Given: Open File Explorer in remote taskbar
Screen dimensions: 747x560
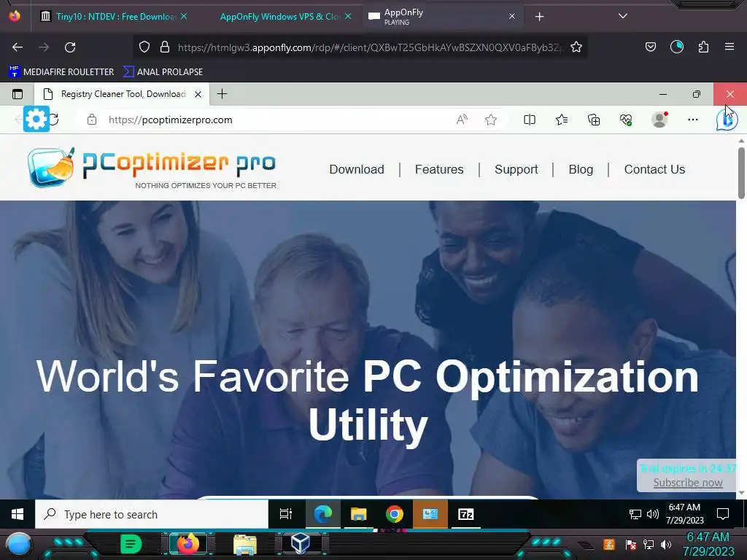Looking at the screenshot, I should [x=358, y=514].
